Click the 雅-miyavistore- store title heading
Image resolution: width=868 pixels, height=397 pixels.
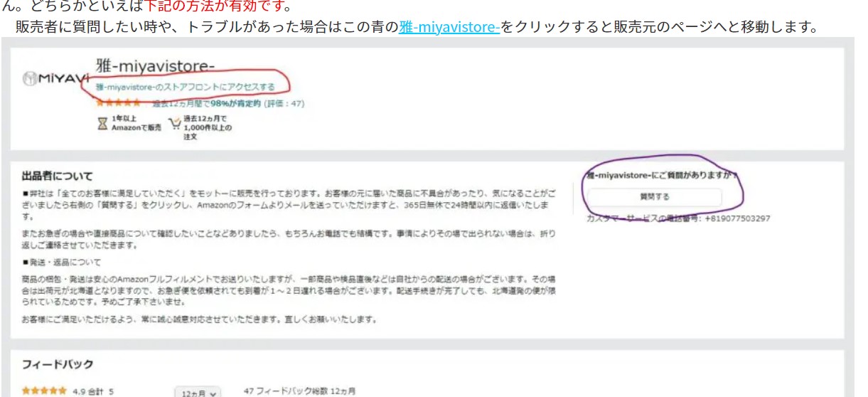coord(155,68)
